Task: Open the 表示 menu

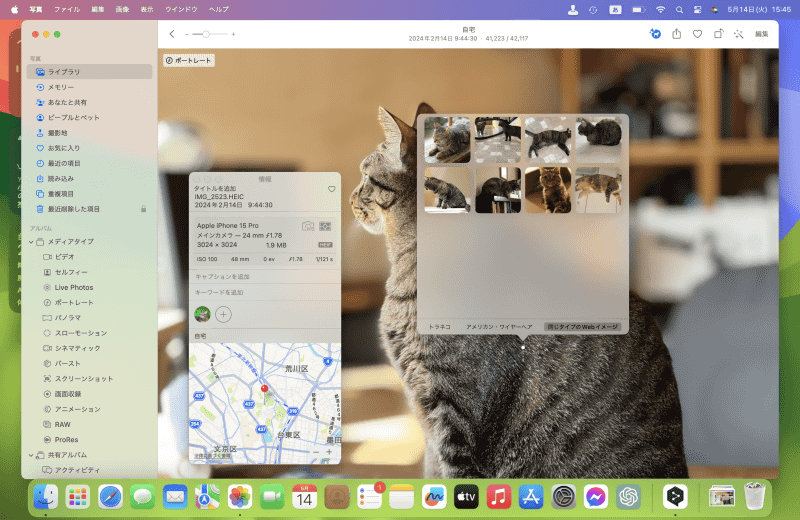Action: point(147,9)
